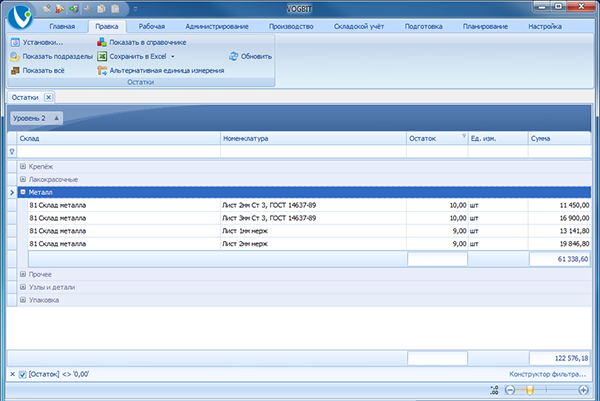Click the Установки settings icon
The height and width of the screenshot is (401, 600).
[14, 43]
